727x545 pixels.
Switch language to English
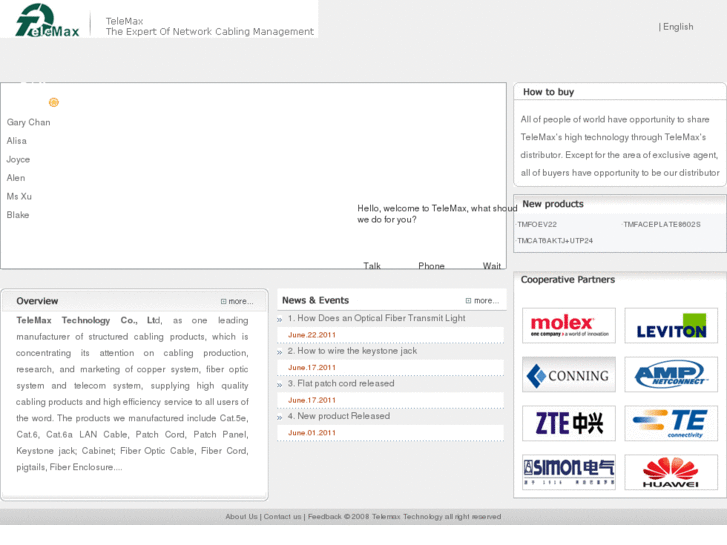click(x=678, y=27)
